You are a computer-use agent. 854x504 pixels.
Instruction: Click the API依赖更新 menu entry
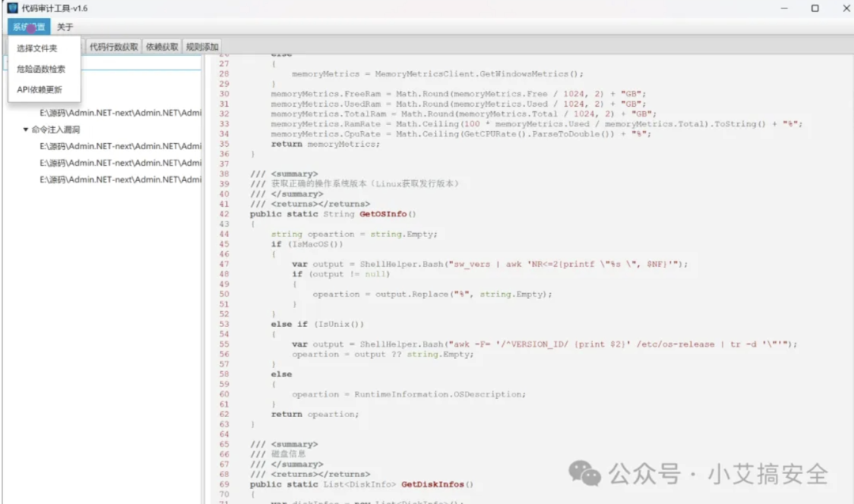pyautogui.click(x=40, y=90)
